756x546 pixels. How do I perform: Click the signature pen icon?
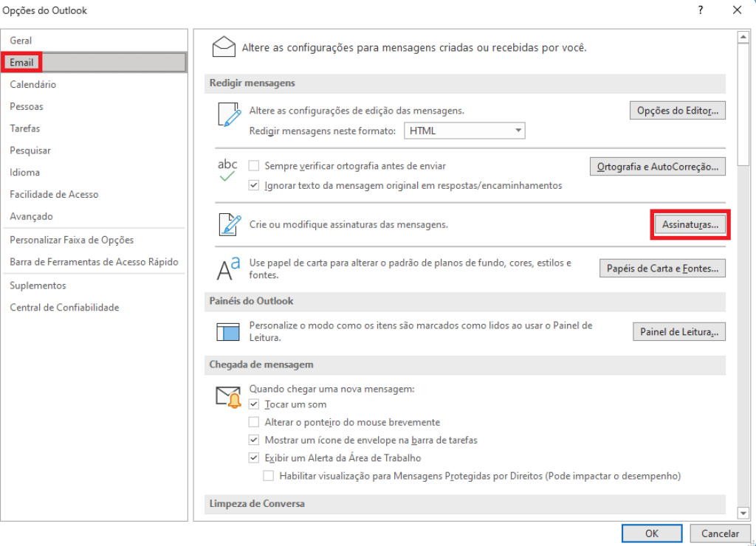coord(230,224)
